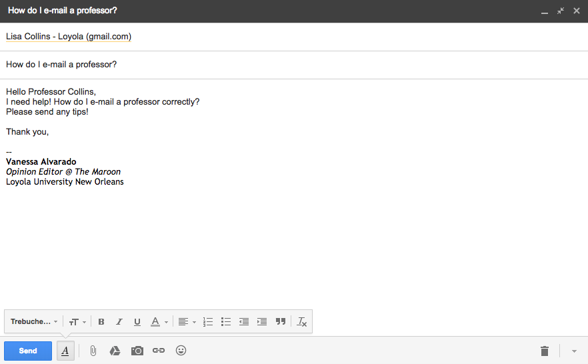Click the Opinion Editor @ The Maroon line

(63, 172)
